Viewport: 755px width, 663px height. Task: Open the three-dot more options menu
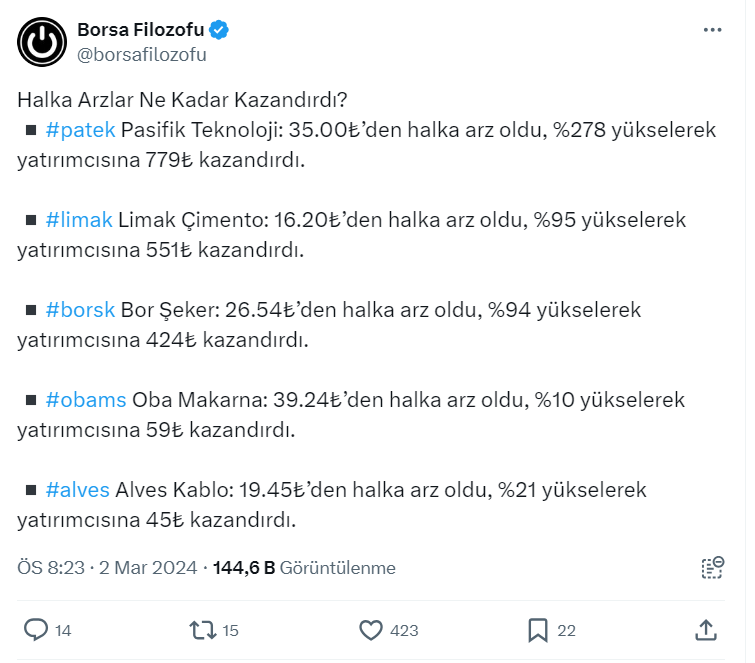pyautogui.click(x=712, y=30)
